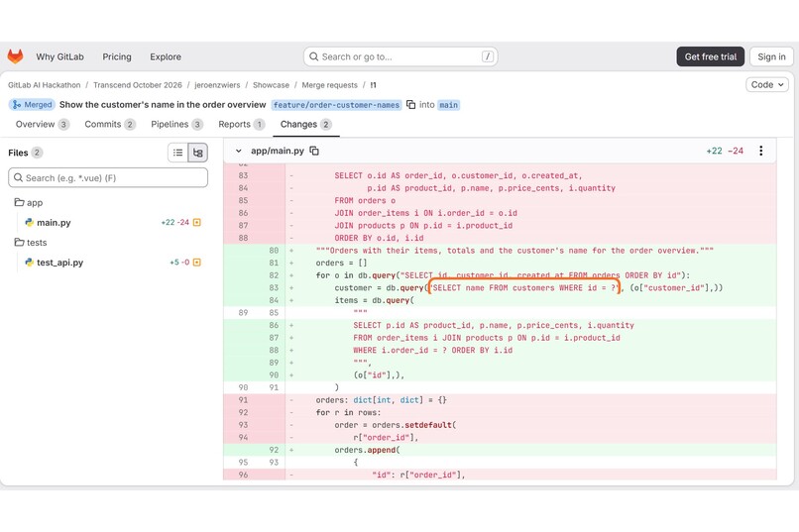
Task: Open the Explore link
Action: (166, 56)
